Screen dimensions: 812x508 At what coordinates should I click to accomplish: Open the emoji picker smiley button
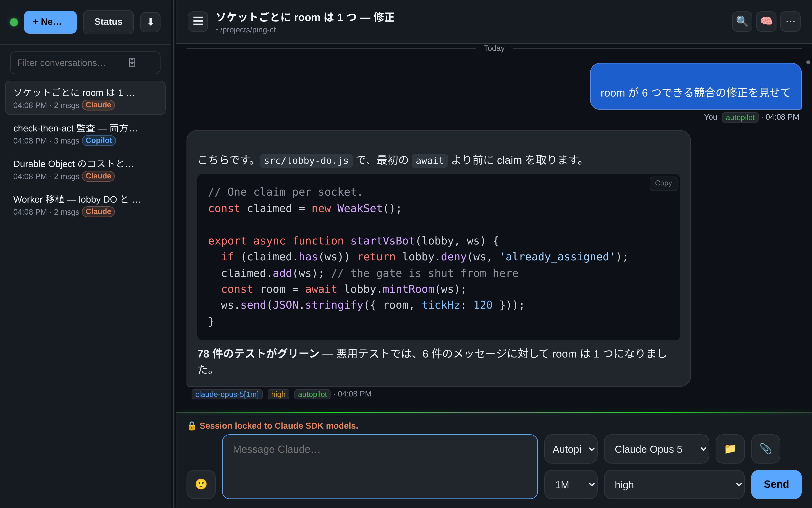click(x=201, y=484)
